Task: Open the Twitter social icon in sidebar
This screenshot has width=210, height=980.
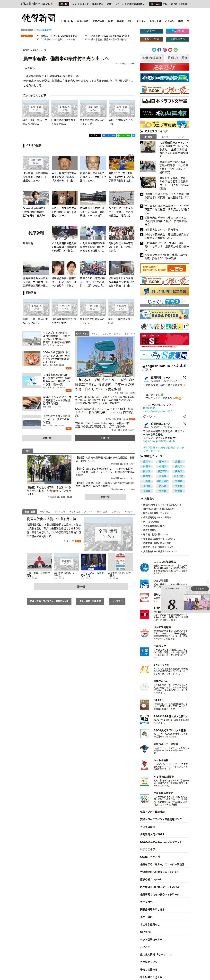Action: click(x=154, y=49)
